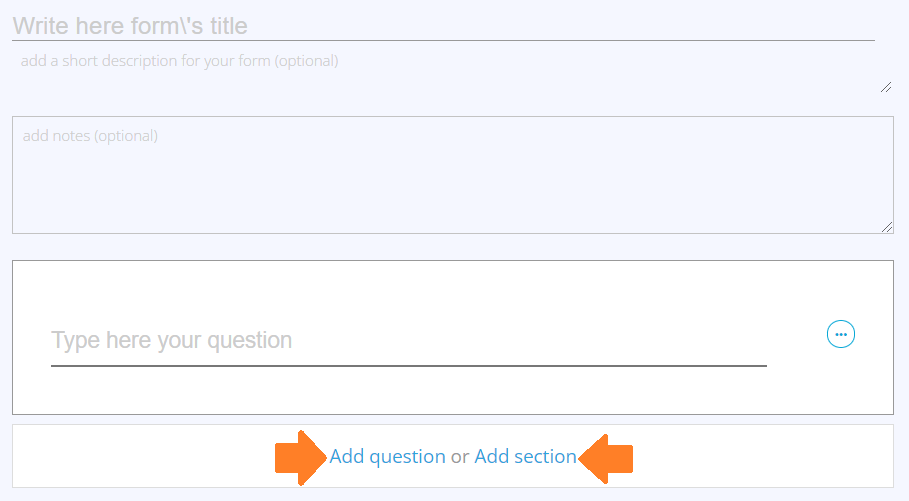The image size is (909, 501).
Task: Click the 'add notes (optional)' placeholder text
Action: click(x=90, y=136)
